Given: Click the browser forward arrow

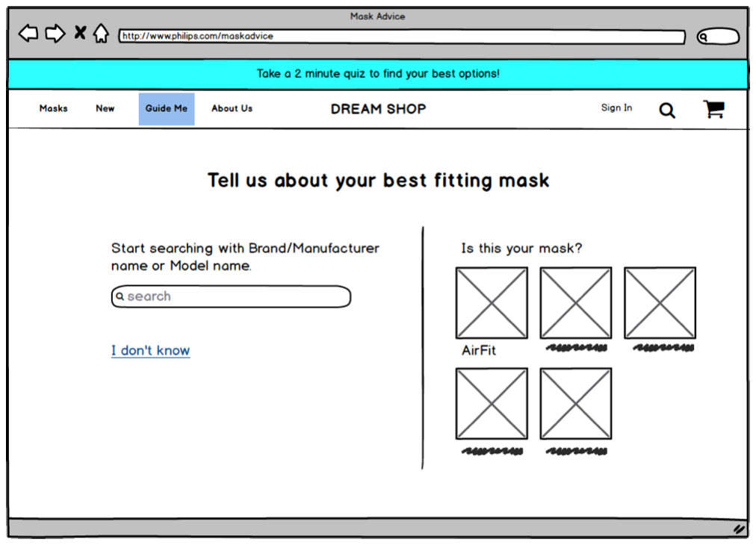Looking at the screenshot, I should coord(55,34).
